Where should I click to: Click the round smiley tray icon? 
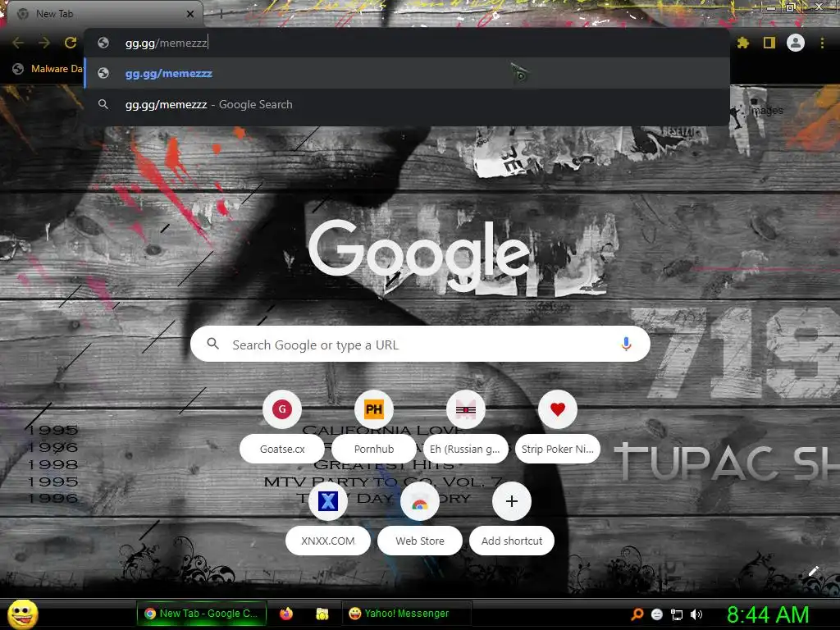click(x=657, y=614)
